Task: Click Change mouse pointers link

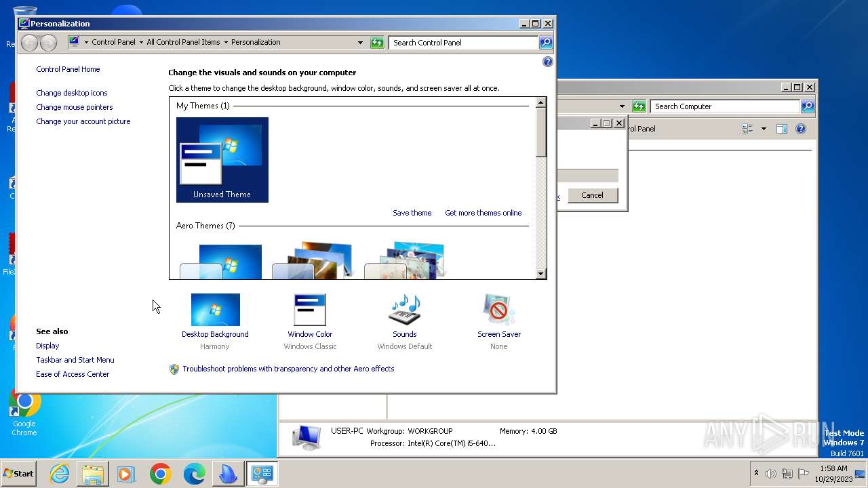Action: tap(75, 107)
